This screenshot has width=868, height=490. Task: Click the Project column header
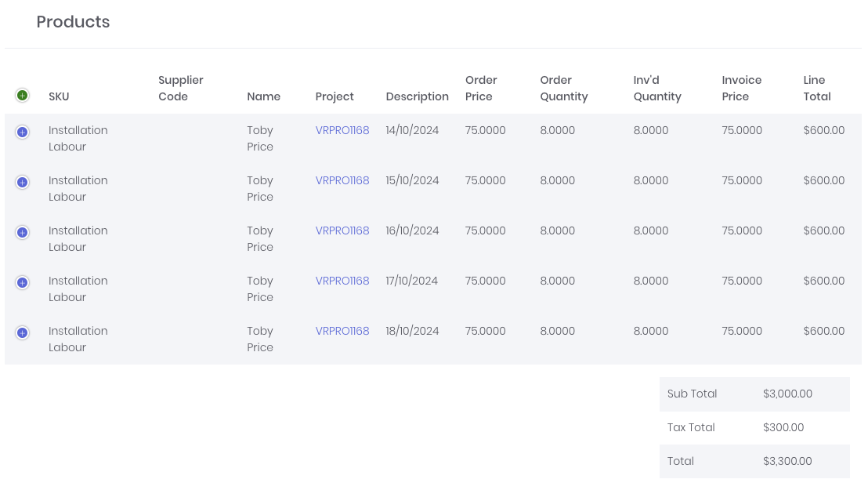click(335, 97)
